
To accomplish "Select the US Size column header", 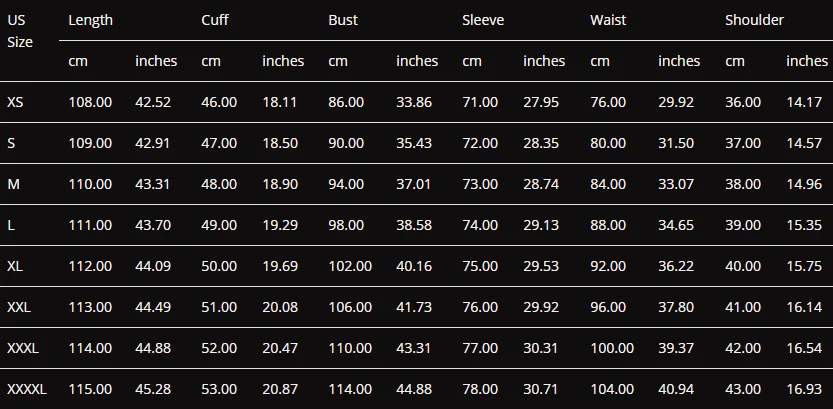I will pyautogui.click(x=20, y=31).
